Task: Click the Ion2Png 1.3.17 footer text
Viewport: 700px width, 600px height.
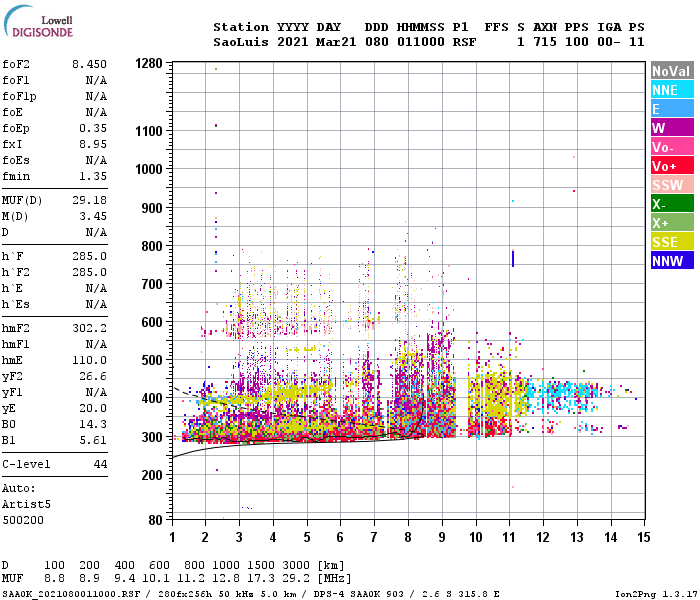Action: click(655, 594)
